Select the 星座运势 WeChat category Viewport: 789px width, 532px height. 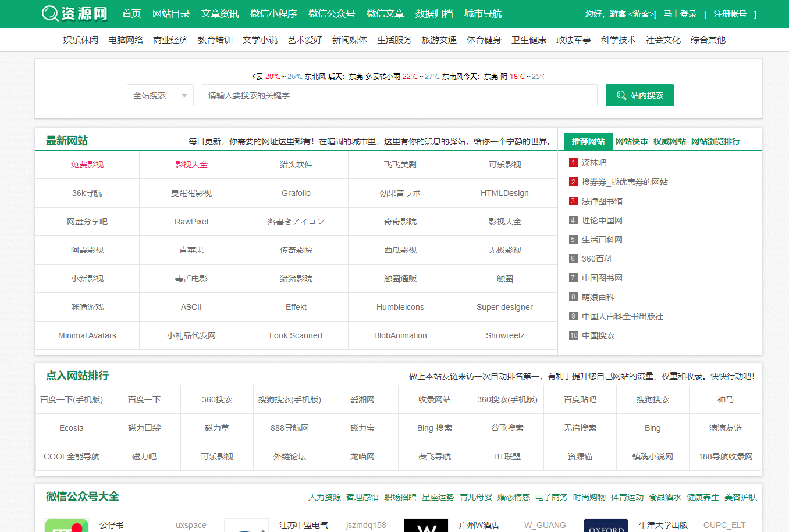(x=438, y=497)
